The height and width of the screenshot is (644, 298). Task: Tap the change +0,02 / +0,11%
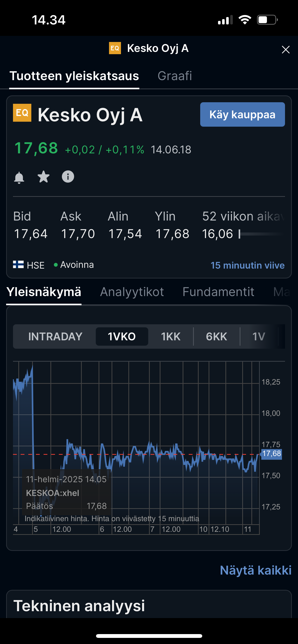(105, 150)
